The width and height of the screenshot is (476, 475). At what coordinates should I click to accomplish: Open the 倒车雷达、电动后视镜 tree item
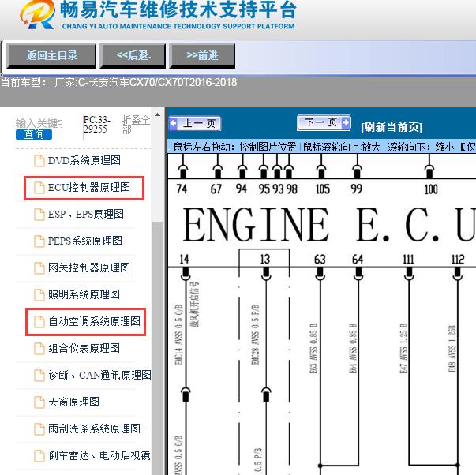(x=99, y=455)
